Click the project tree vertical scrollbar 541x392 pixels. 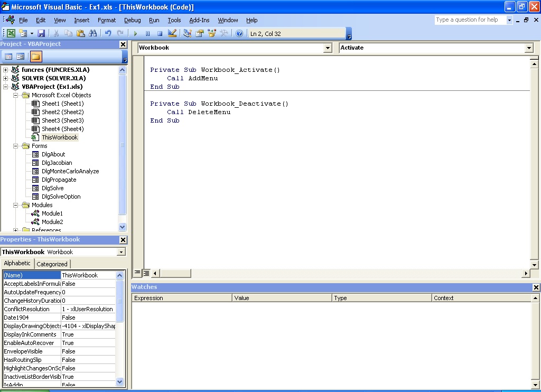(122, 145)
